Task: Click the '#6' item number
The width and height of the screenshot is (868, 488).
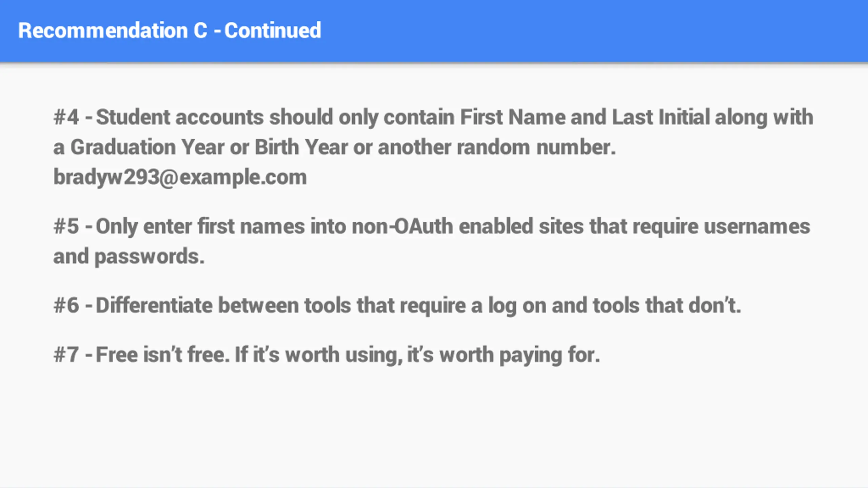Action: tap(66, 305)
